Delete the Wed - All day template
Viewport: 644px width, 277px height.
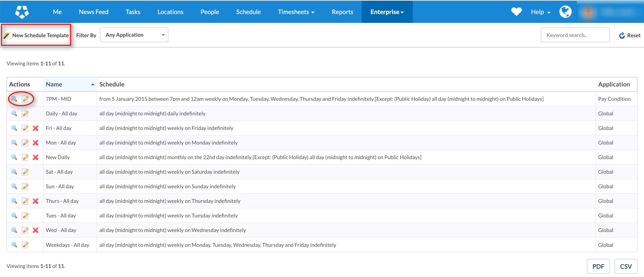pyautogui.click(x=35, y=230)
